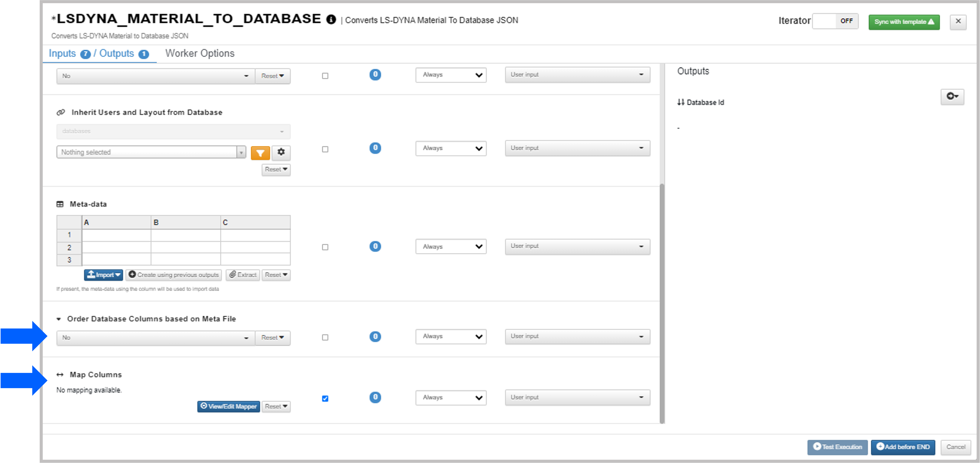The image size is (980, 463).
Task: Click the Extract button
Action: [x=243, y=275]
